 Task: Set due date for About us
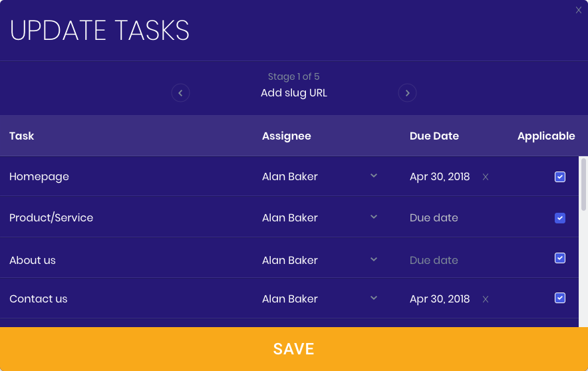434,260
